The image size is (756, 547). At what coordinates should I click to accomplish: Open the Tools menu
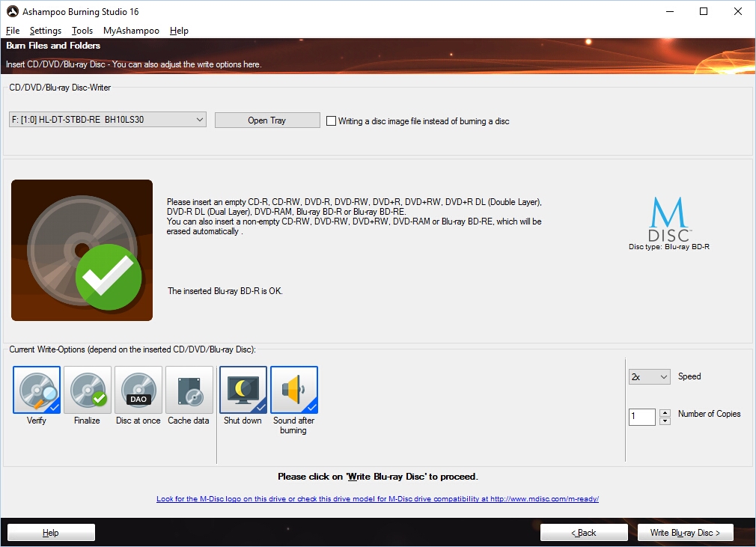82,31
